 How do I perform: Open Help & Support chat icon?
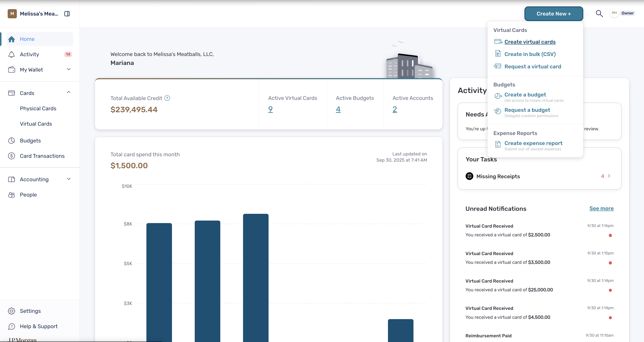click(x=12, y=326)
